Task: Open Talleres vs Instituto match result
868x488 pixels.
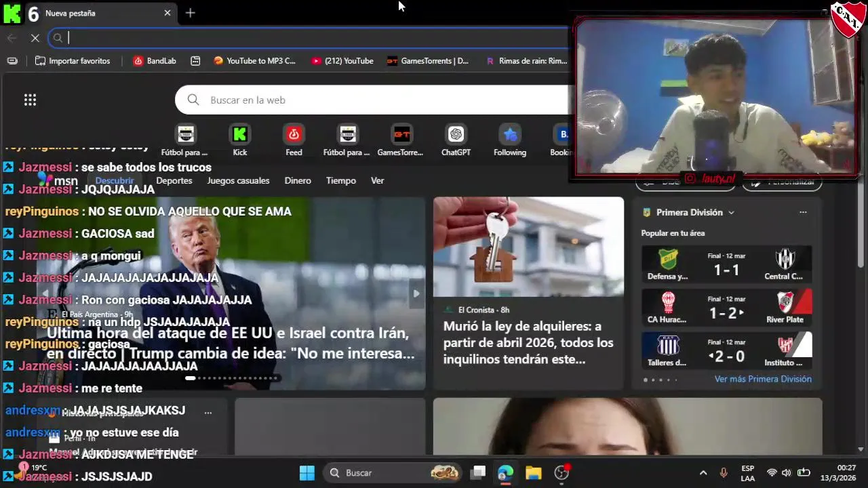Action: coord(726,350)
